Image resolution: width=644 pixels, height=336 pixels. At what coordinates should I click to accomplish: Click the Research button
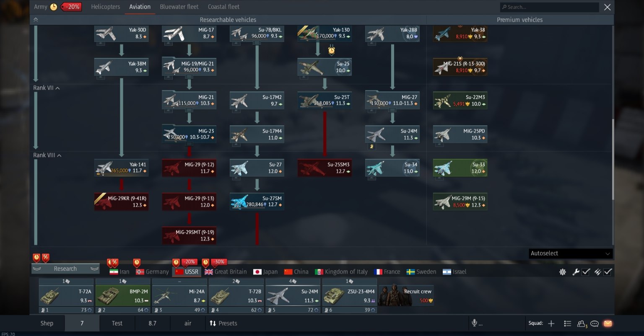coord(65,269)
